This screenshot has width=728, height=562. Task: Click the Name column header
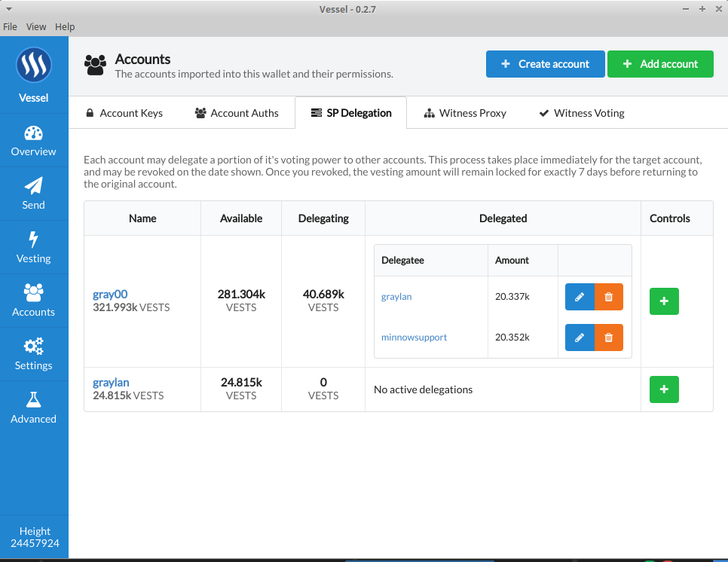142,218
